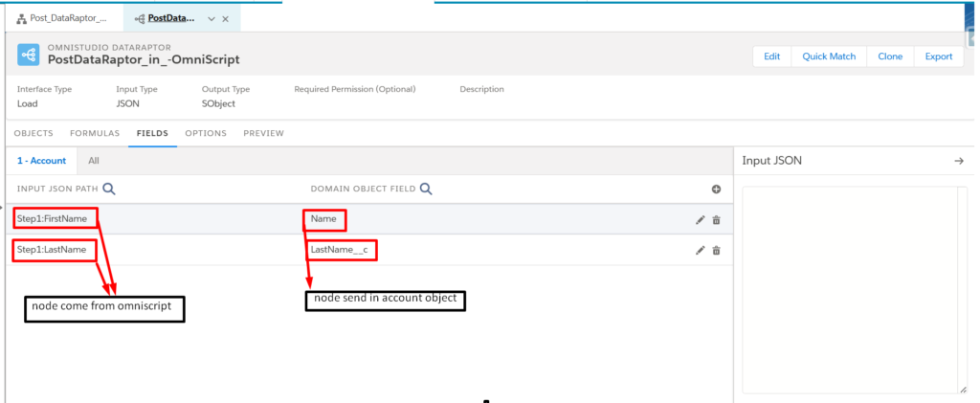980x403 pixels.
Task: Delete the Step1:FirstName mapping trash icon
Action: [716, 220]
